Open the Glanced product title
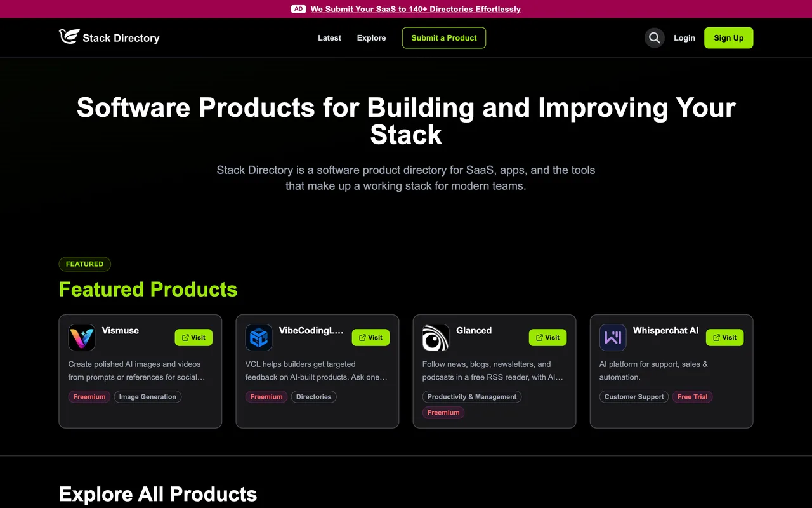The height and width of the screenshot is (508, 812). 474,330
